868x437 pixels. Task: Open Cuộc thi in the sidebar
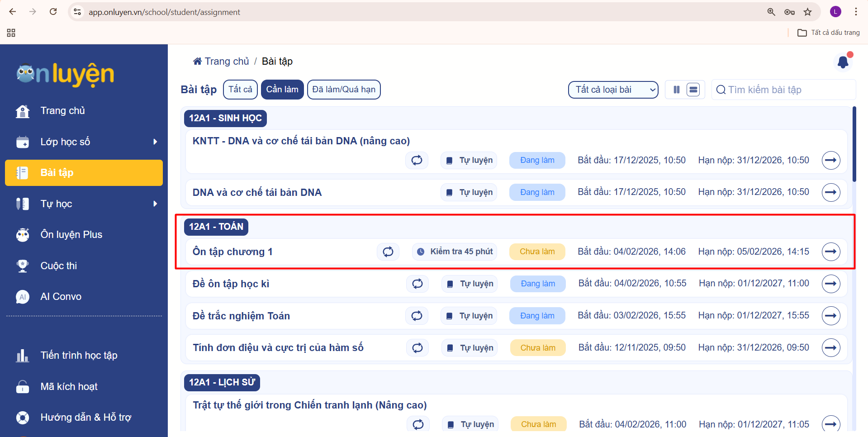58,266
